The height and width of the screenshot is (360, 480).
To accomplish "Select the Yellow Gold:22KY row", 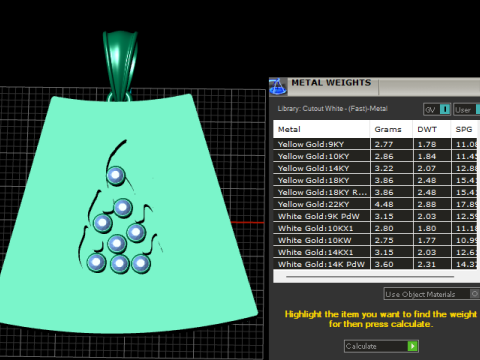I will pyautogui.click(x=375, y=204).
